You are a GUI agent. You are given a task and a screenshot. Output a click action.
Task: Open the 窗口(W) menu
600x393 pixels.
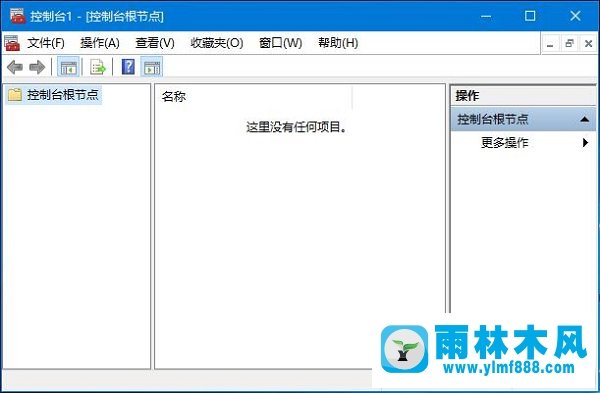(x=280, y=43)
